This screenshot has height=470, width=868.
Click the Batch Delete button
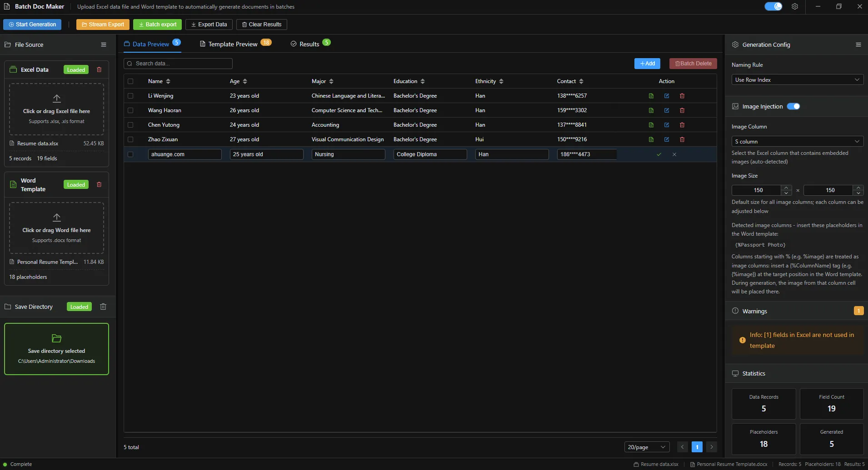tap(693, 64)
